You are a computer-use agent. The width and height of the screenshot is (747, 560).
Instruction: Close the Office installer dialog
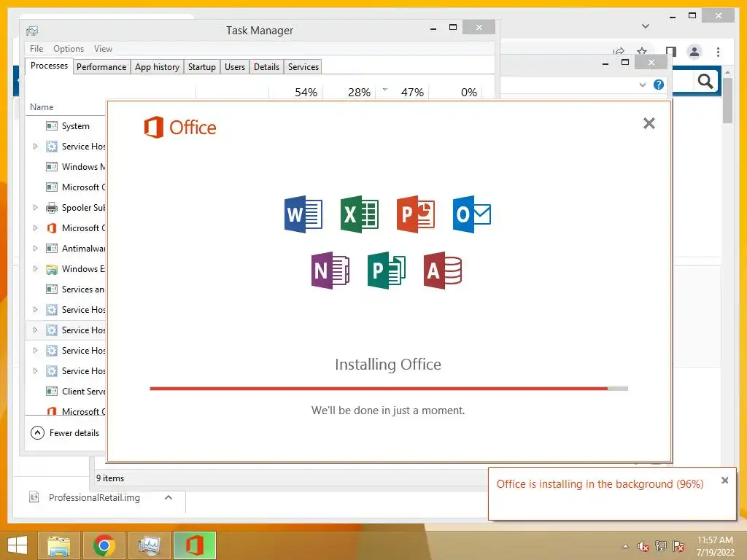[x=649, y=123]
